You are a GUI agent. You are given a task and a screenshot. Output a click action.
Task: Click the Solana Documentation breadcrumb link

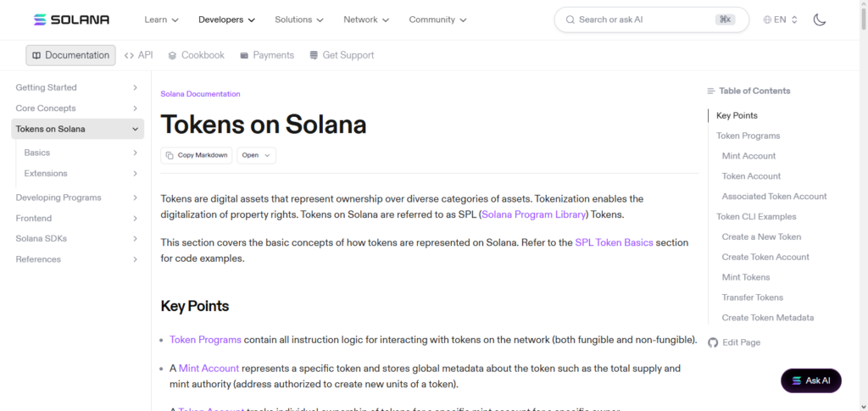200,94
